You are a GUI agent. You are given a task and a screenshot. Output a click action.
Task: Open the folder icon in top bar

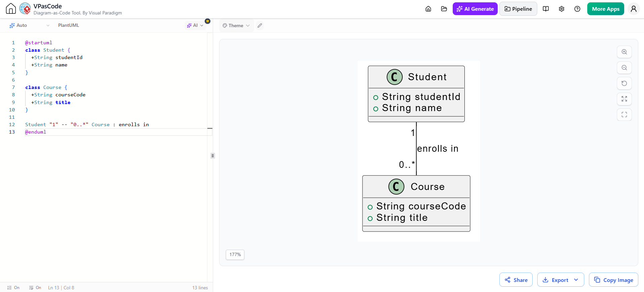(x=444, y=9)
